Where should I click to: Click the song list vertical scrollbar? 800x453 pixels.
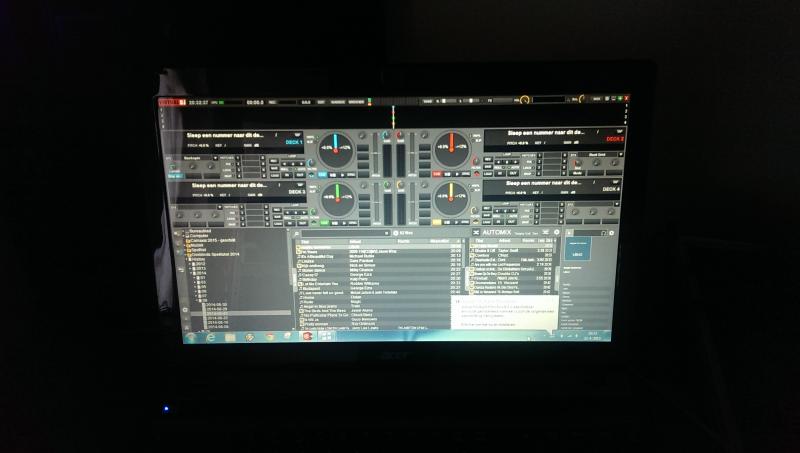[x=463, y=254]
